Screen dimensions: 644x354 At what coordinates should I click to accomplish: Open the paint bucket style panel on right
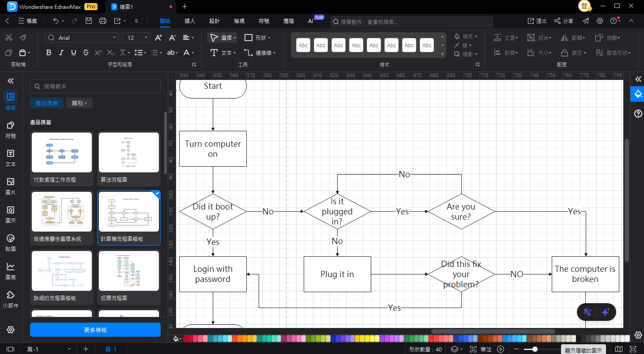[x=638, y=94]
